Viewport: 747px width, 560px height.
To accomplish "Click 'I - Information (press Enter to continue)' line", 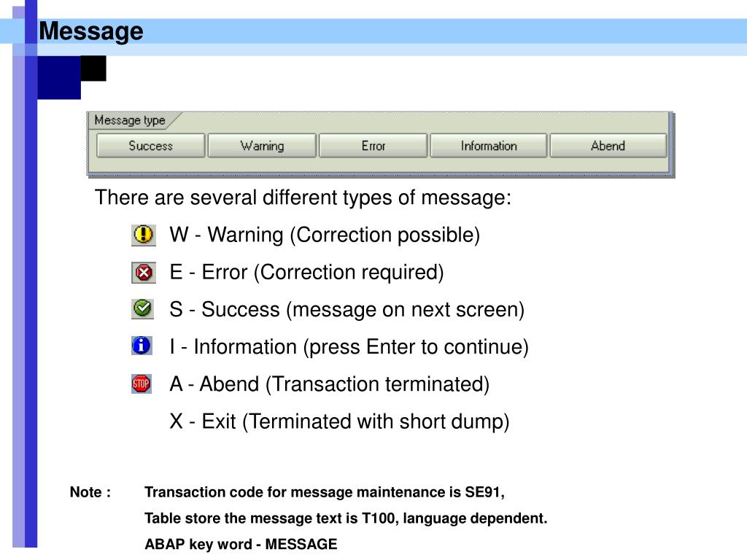I will (x=349, y=346).
